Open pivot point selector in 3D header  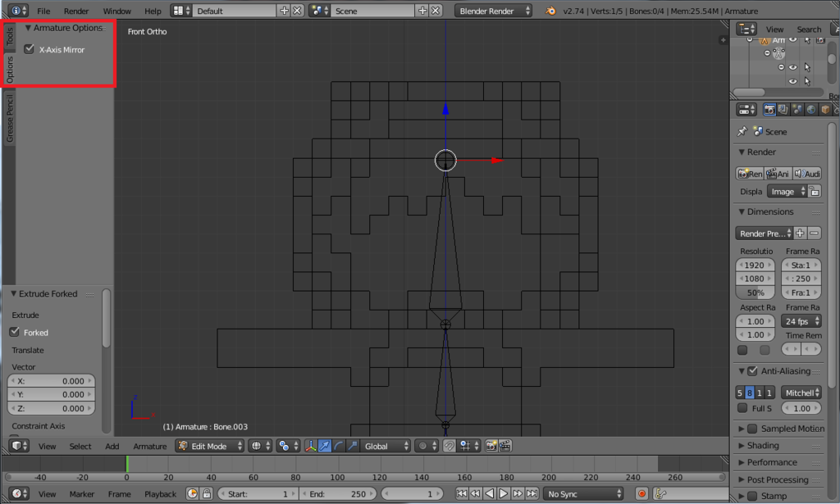288,446
